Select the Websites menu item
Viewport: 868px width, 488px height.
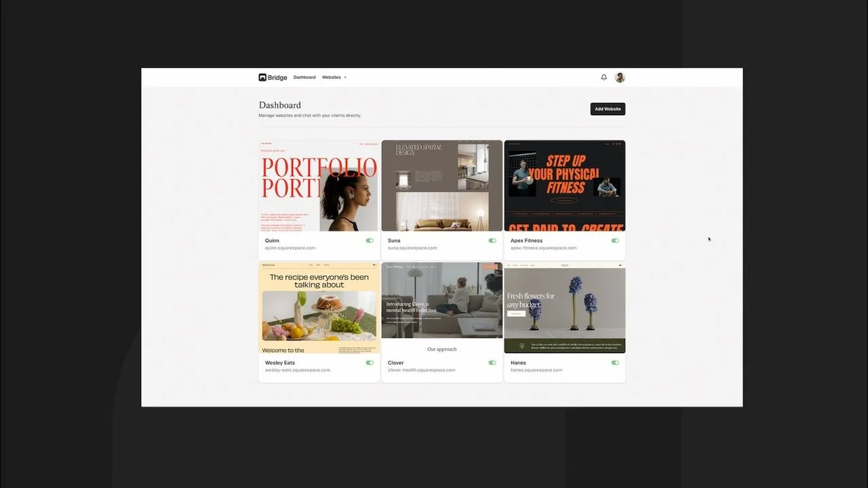pos(332,77)
